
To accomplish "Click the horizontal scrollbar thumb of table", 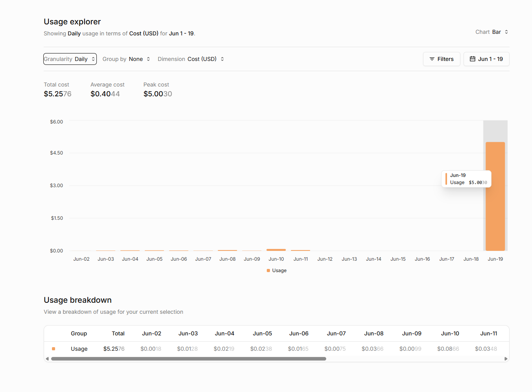I will (188, 359).
